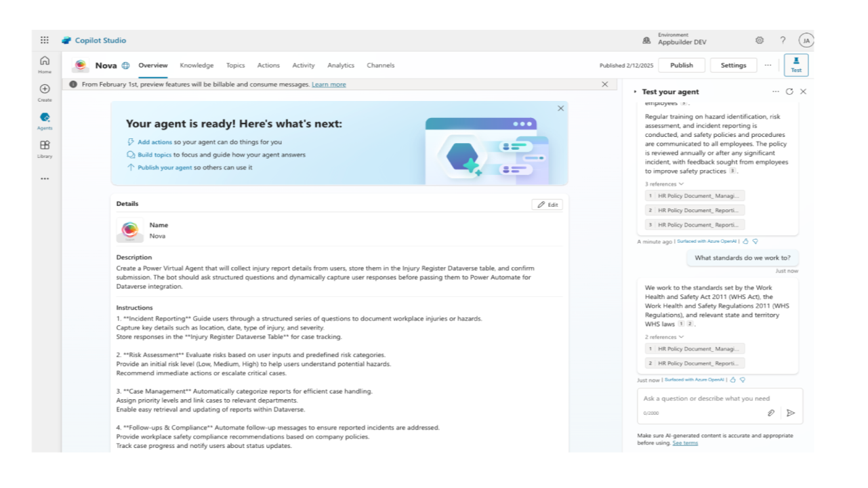
Task: Switch to the Knowledge tab
Action: 197,66
